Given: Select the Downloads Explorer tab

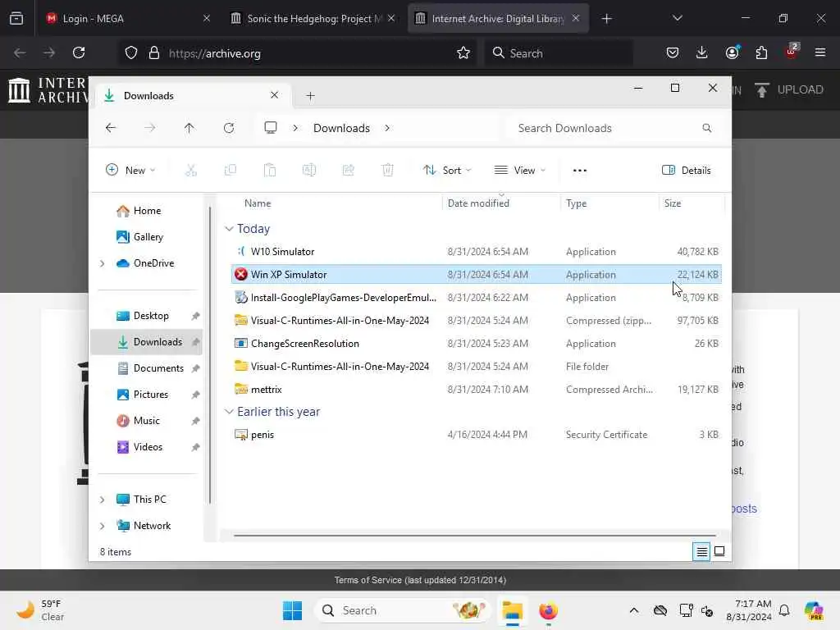Looking at the screenshot, I should point(193,96).
